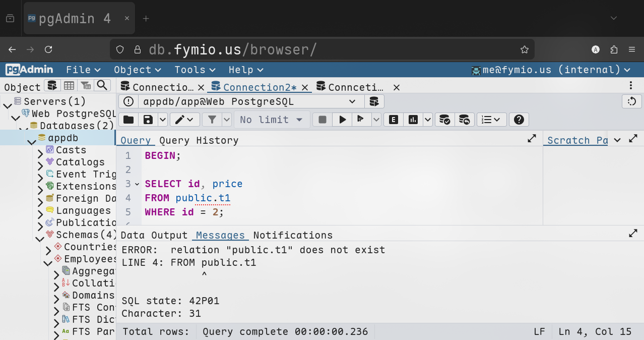Click the Open File folder icon

coord(128,120)
